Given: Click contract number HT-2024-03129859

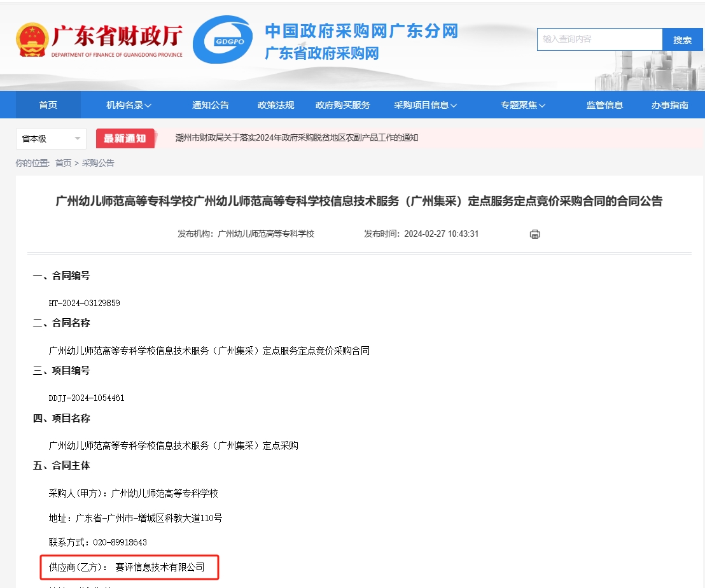Looking at the screenshot, I should pos(84,303).
